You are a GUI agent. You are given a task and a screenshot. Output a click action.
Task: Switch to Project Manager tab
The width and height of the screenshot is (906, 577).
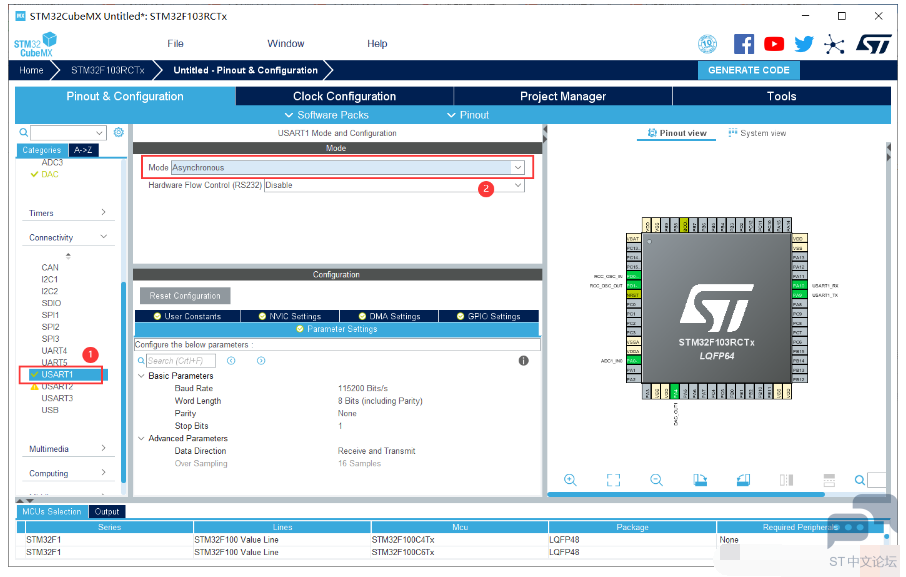563,96
